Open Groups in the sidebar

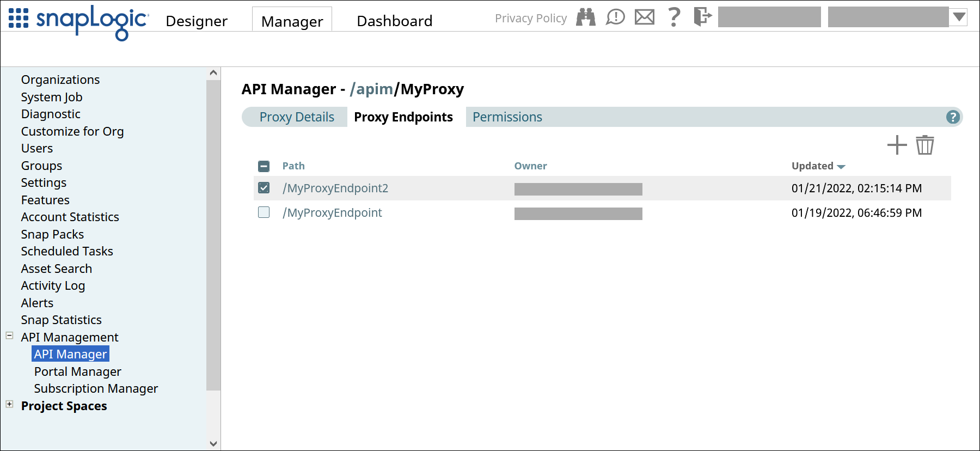point(41,166)
